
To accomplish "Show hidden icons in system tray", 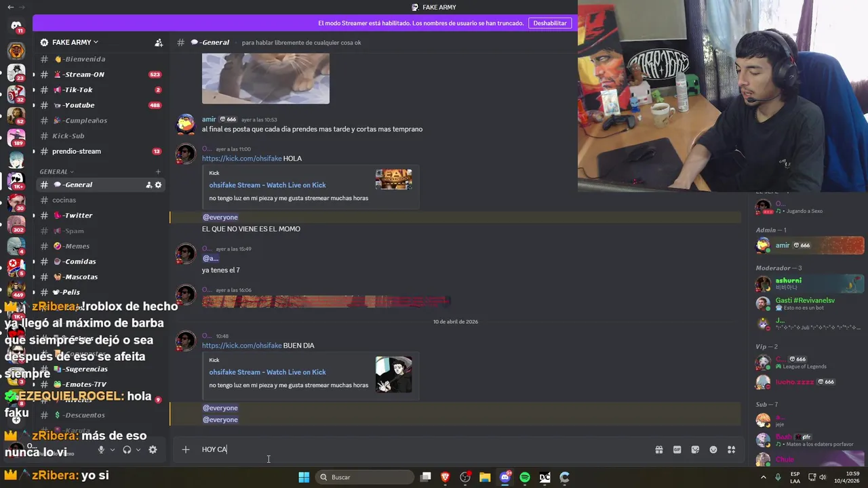I will pos(764,477).
